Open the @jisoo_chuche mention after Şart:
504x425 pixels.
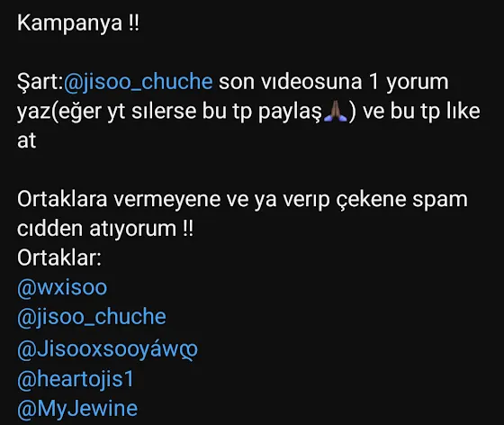[139, 82]
